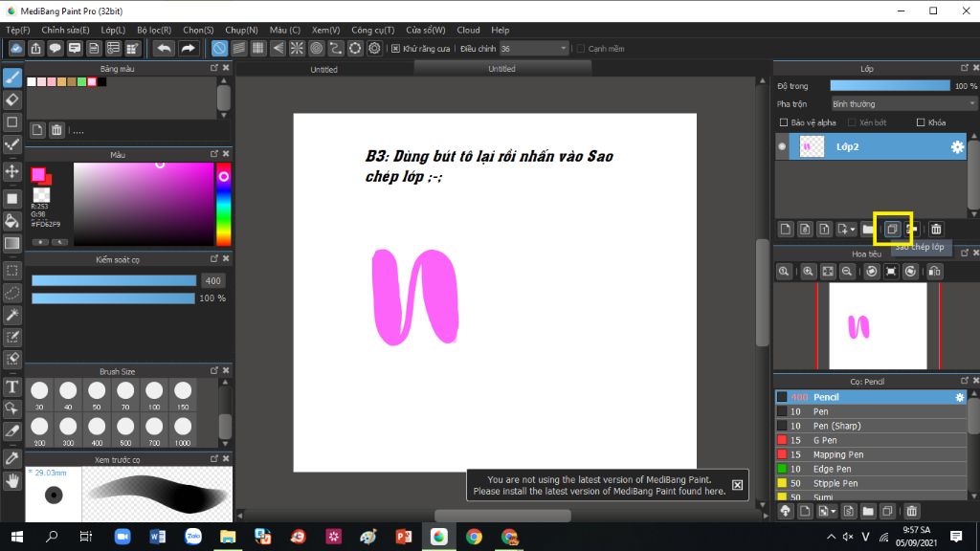Select the G Pen brush

(x=871, y=440)
